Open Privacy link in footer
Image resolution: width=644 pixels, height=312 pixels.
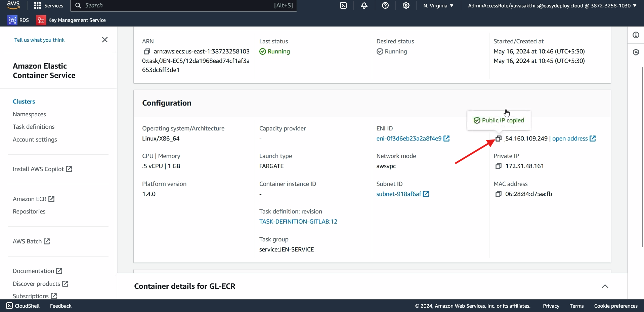[x=551, y=306]
